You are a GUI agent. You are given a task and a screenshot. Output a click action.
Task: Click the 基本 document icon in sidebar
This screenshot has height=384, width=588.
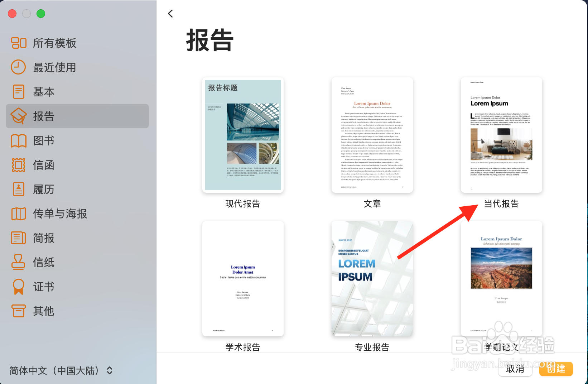click(x=18, y=92)
